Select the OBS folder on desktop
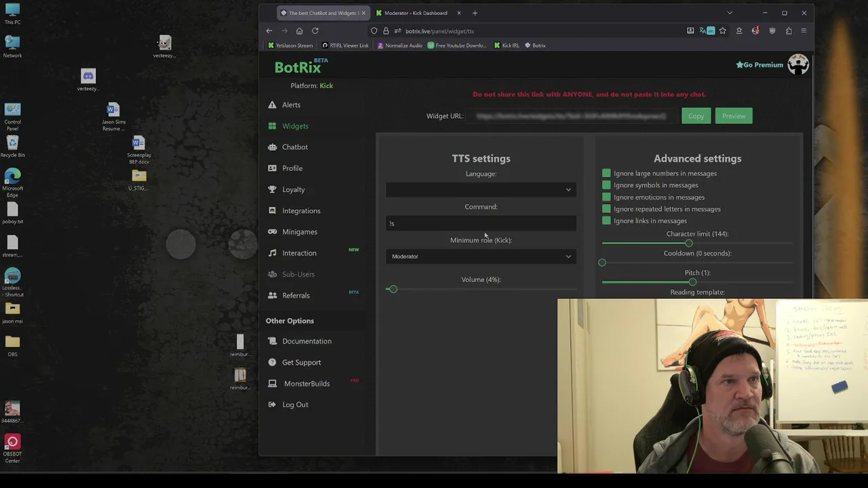 click(12, 345)
